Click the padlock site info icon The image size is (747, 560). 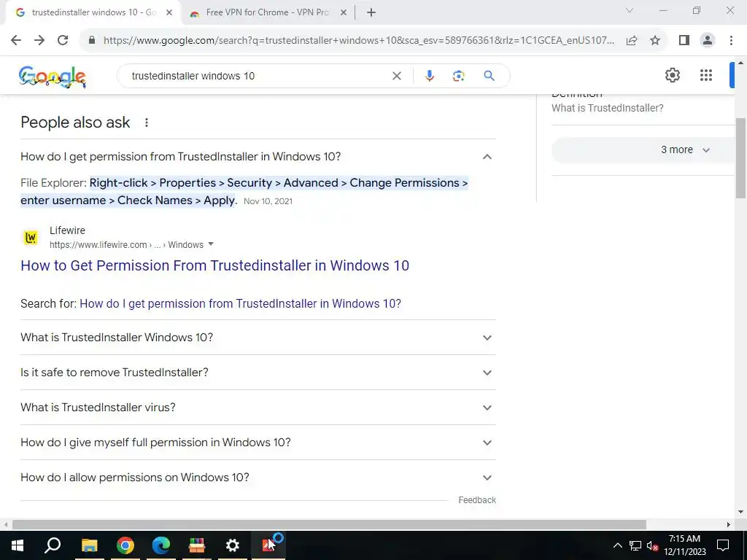(x=92, y=41)
